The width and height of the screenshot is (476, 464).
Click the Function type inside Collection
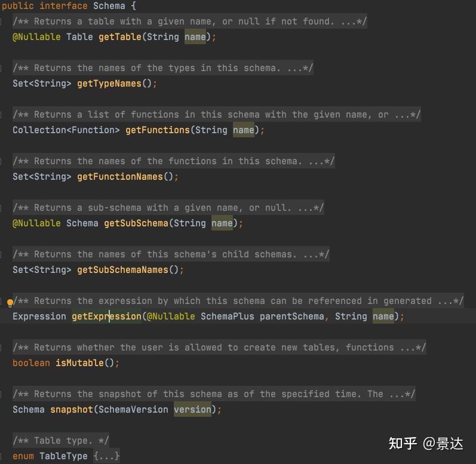pyautogui.click(x=96, y=130)
